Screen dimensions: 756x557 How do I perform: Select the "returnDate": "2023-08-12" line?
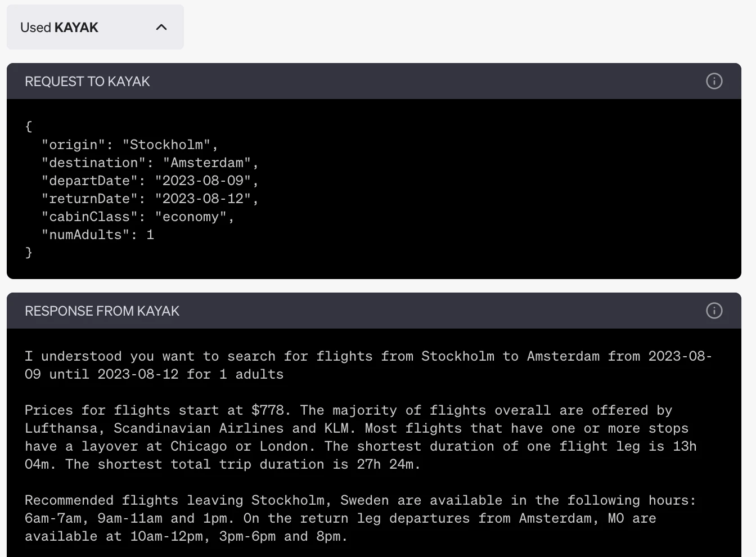(x=150, y=199)
